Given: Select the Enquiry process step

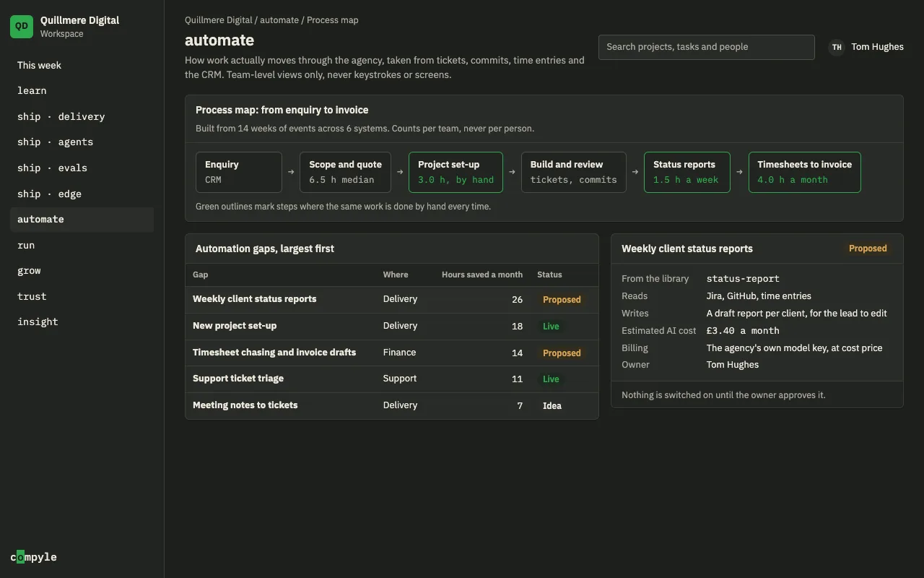Looking at the screenshot, I should pyautogui.click(x=239, y=172).
